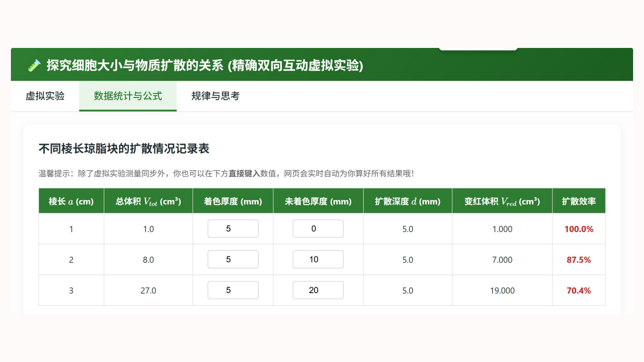644x362 pixels.
Task: Click 着色厚度 input for edge length 1
Action: click(x=233, y=229)
